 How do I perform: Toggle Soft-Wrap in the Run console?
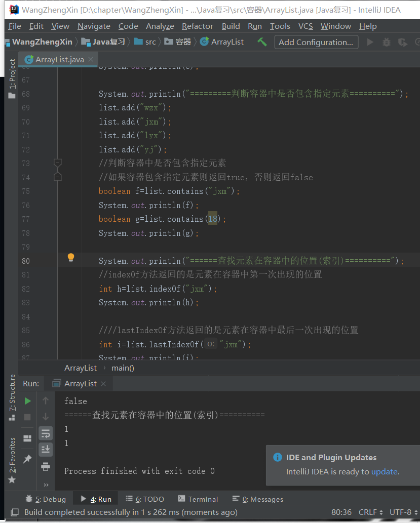[x=46, y=433]
